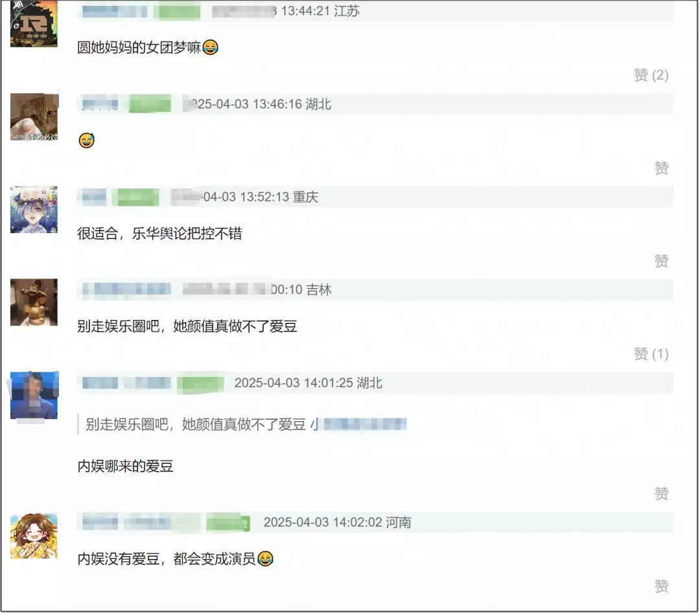Click the green badge on the 13:46:16 湖北 comment
The height and width of the screenshot is (614, 700).
click(x=150, y=104)
